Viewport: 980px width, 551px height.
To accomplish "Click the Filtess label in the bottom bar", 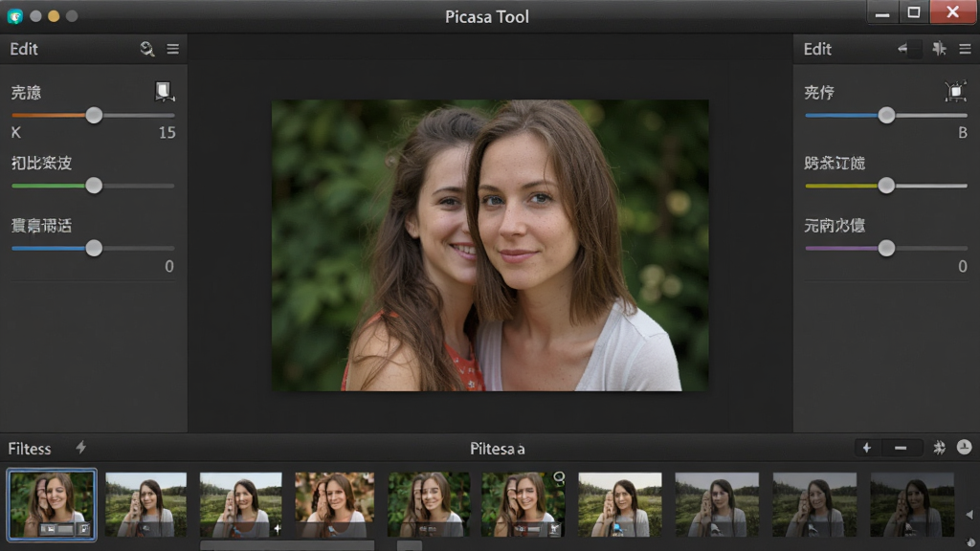I will (x=30, y=449).
